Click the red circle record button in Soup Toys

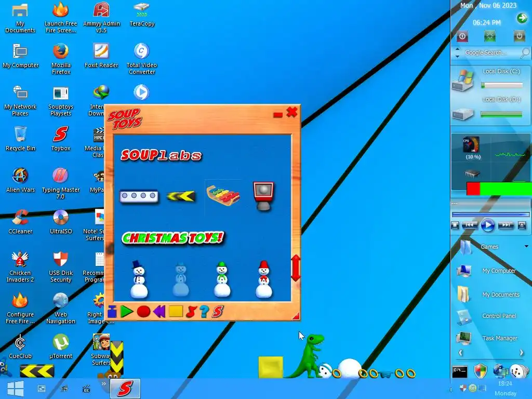(x=143, y=312)
